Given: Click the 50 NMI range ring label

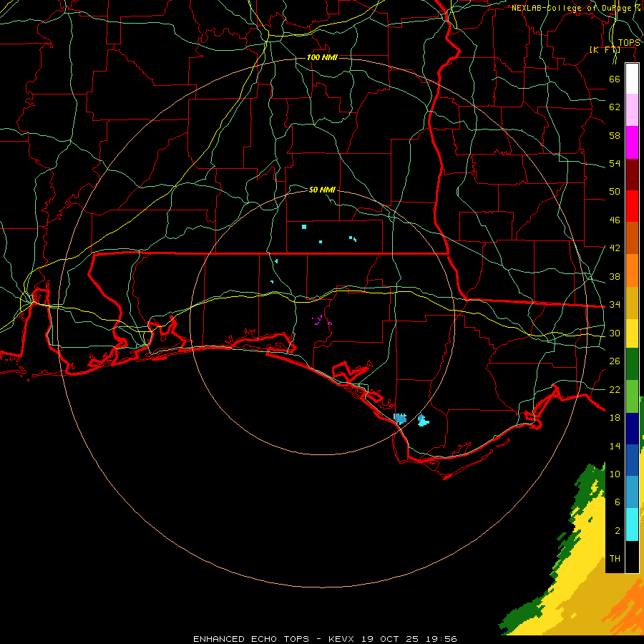Looking at the screenshot, I should (323, 190).
